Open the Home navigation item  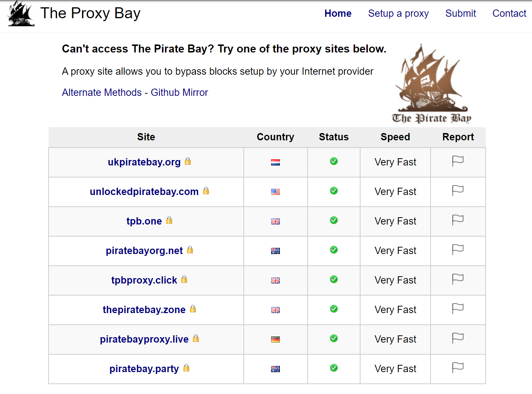point(338,13)
